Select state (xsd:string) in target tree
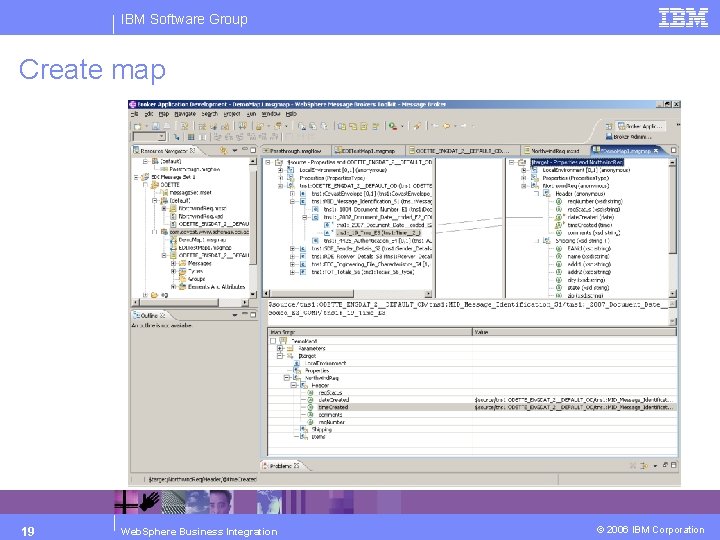720x540 pixels. tap(588, 287)
